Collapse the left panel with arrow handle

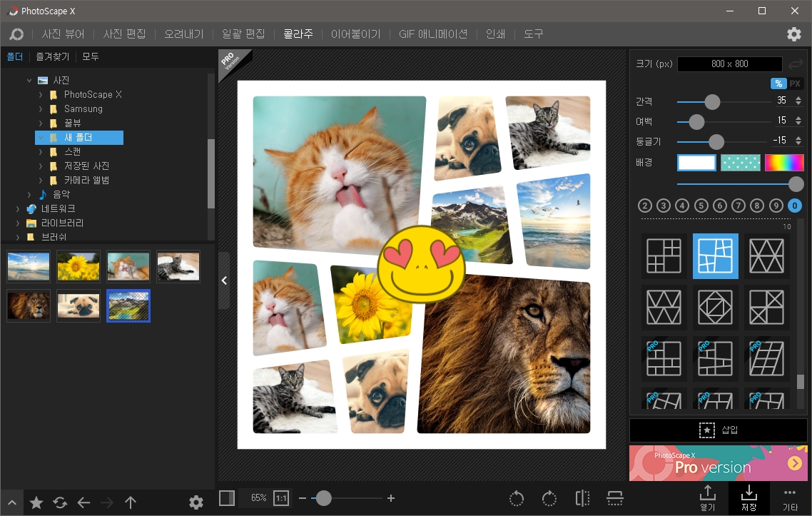[x=224, y=280]
